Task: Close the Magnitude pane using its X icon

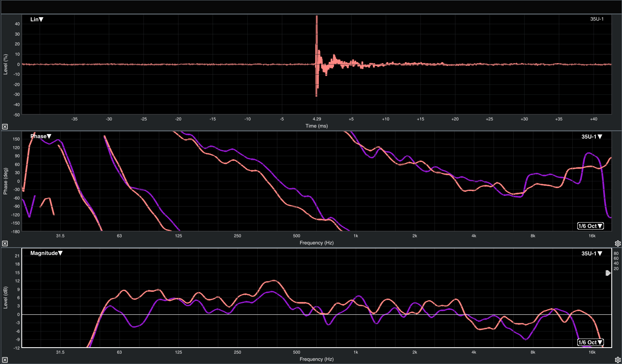Action: tap(5, 360)
